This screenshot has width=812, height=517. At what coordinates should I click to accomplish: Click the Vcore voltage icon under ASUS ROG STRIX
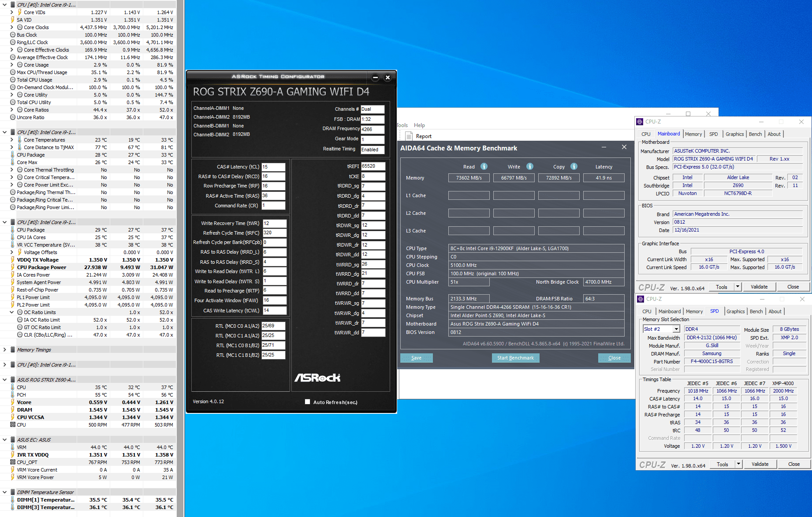[13, 402]
